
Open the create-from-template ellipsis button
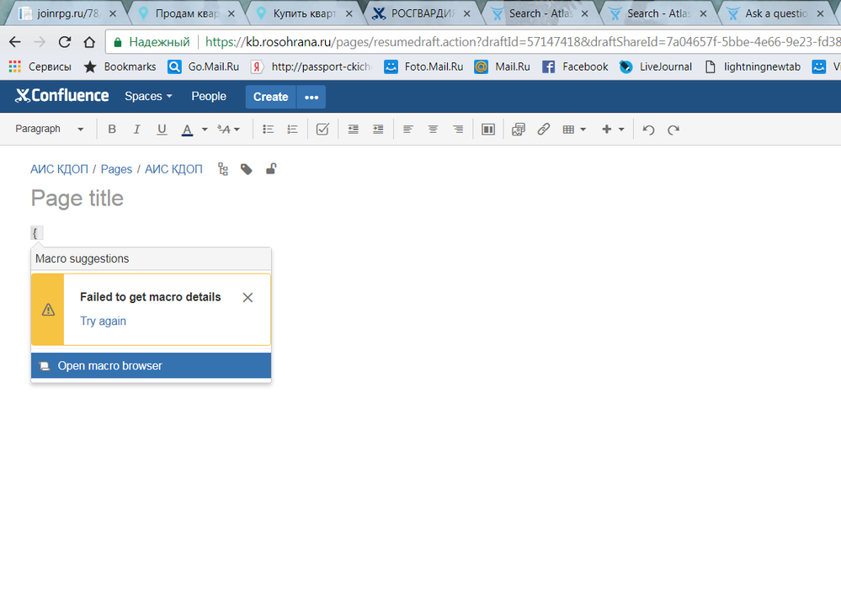tap(311, 97)
